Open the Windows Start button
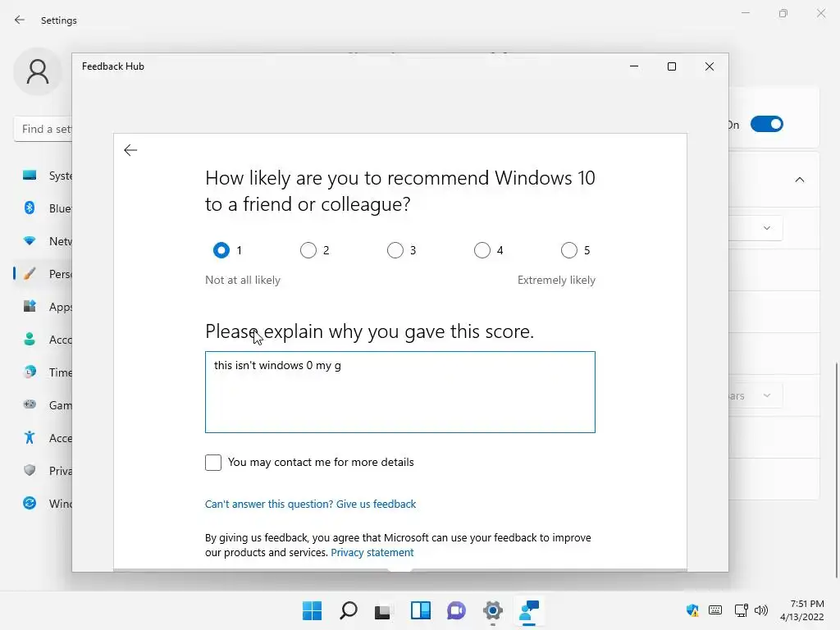The width and height of the screenshot is (840, 630). (x=312, y=610)
